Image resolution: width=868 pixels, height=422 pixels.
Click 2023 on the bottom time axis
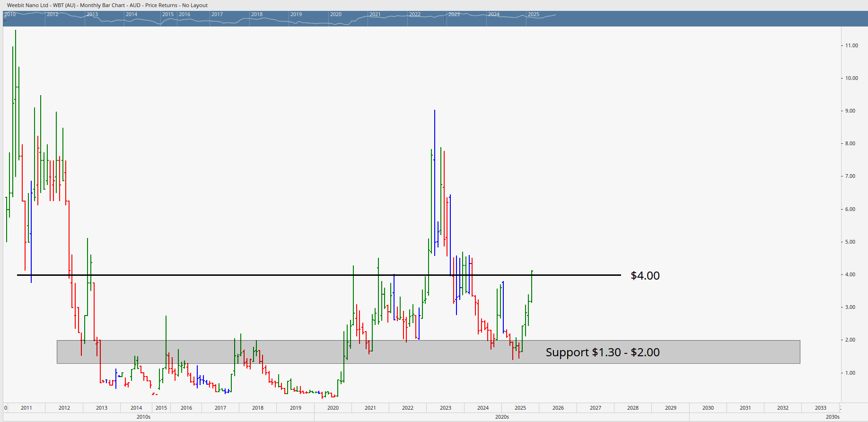click(446, 408)
